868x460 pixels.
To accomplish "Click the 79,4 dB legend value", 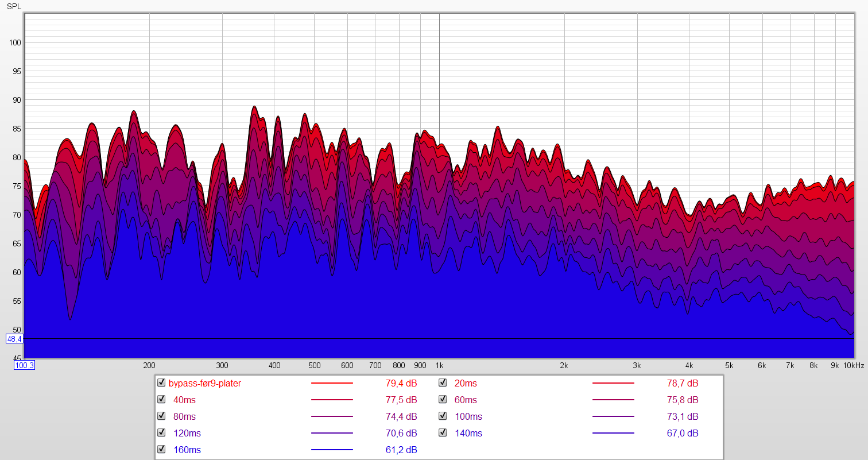I will pos(401,383).
